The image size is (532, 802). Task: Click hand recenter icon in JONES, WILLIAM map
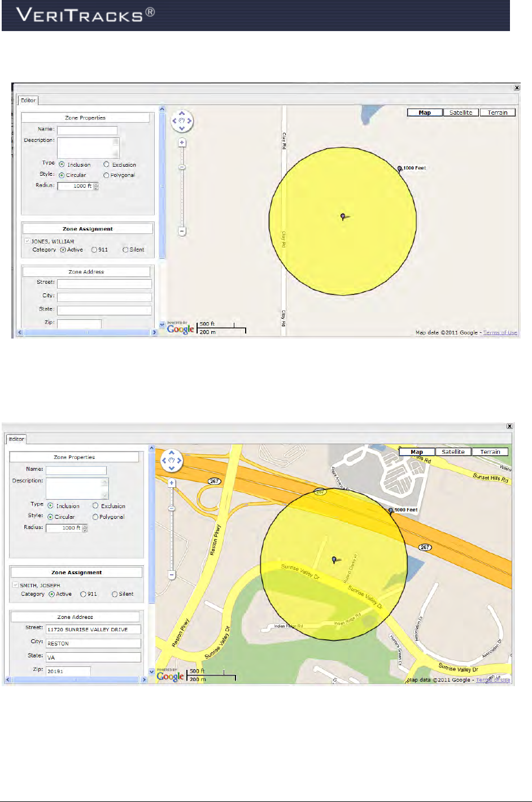(x=182, y=121)
